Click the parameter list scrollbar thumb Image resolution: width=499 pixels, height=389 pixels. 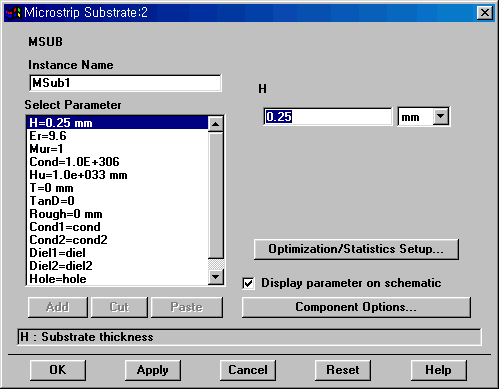tap(216, 195)
